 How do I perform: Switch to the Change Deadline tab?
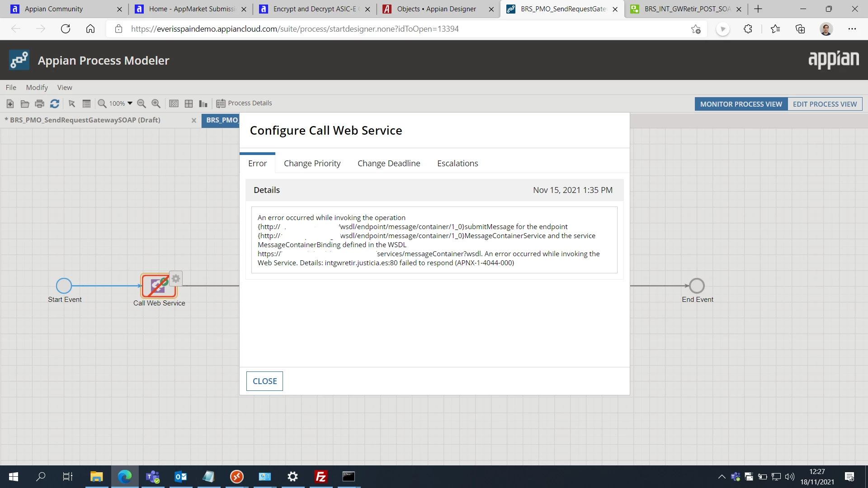pyautogui.click(x=389, y=164)
